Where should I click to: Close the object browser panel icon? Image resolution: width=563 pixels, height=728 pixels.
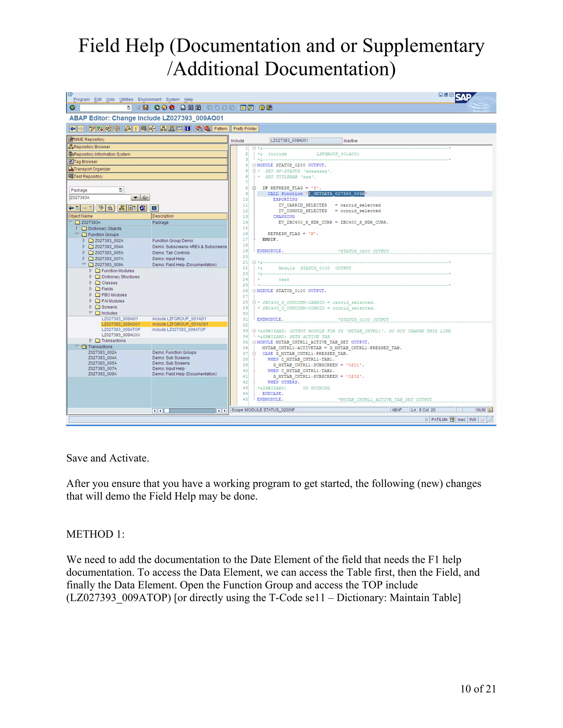tap(154, 208)
